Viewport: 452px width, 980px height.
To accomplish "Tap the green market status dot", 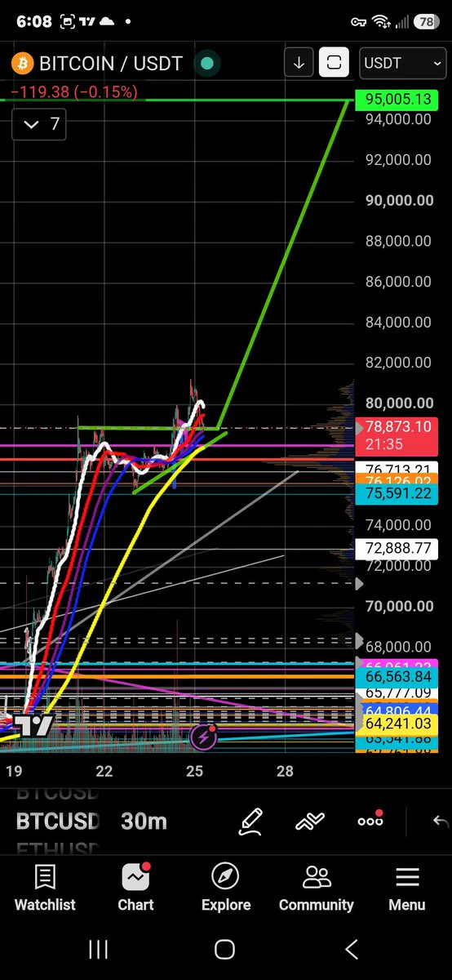I will pos(207,63).
